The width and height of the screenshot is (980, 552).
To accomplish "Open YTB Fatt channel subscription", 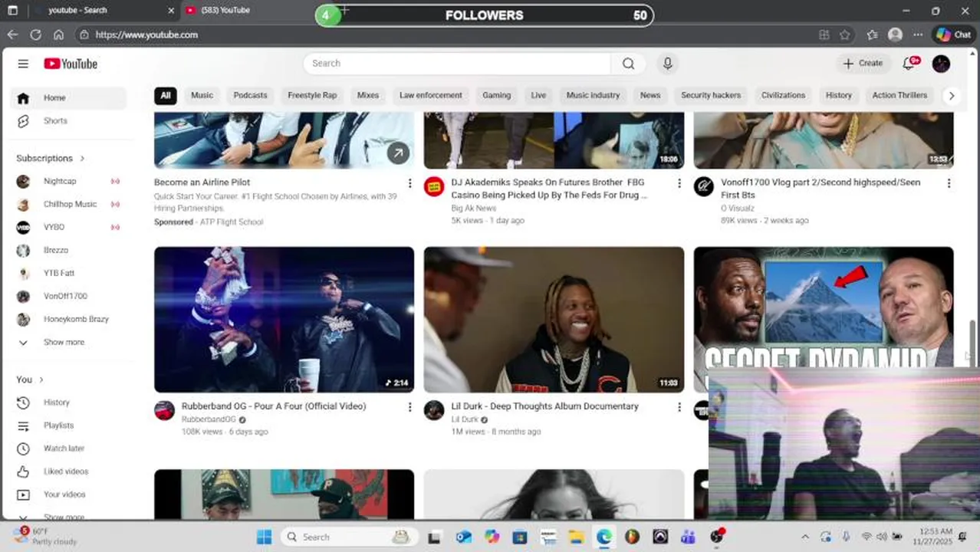I will tap(69, 273).
